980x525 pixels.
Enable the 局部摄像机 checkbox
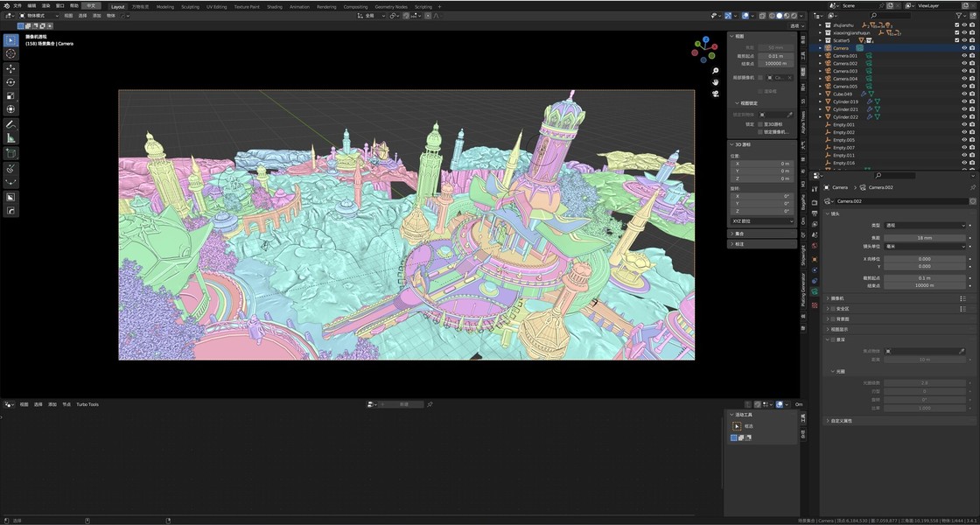click(x=760, y=78)
